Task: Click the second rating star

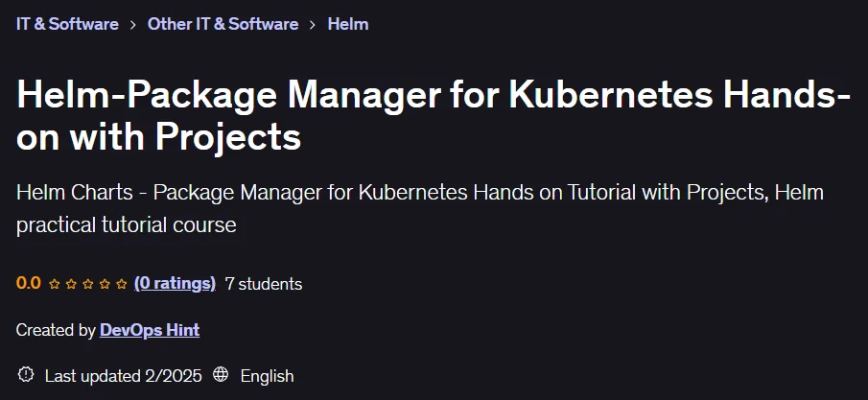Action: pos(71,284)
